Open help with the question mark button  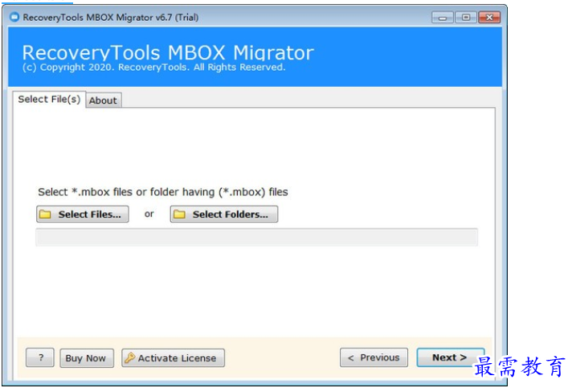click(x=40, y=357)
